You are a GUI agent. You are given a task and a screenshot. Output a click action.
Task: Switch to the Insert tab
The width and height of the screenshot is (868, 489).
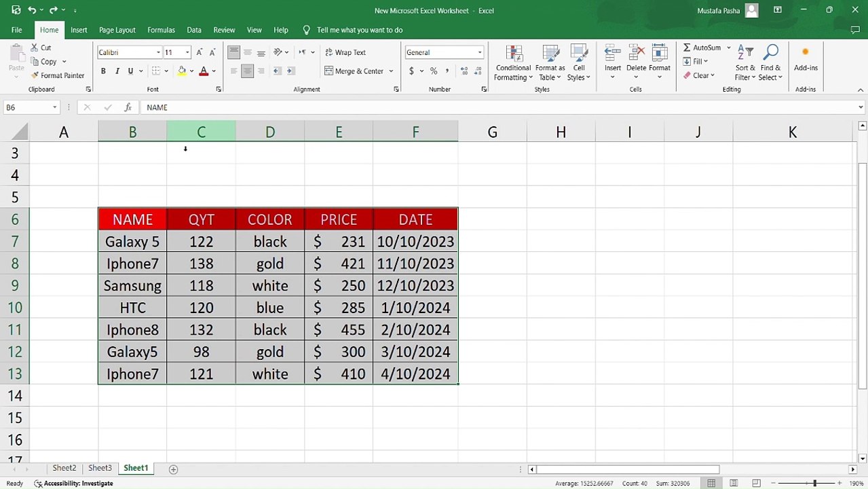click(x=79, y=30)
